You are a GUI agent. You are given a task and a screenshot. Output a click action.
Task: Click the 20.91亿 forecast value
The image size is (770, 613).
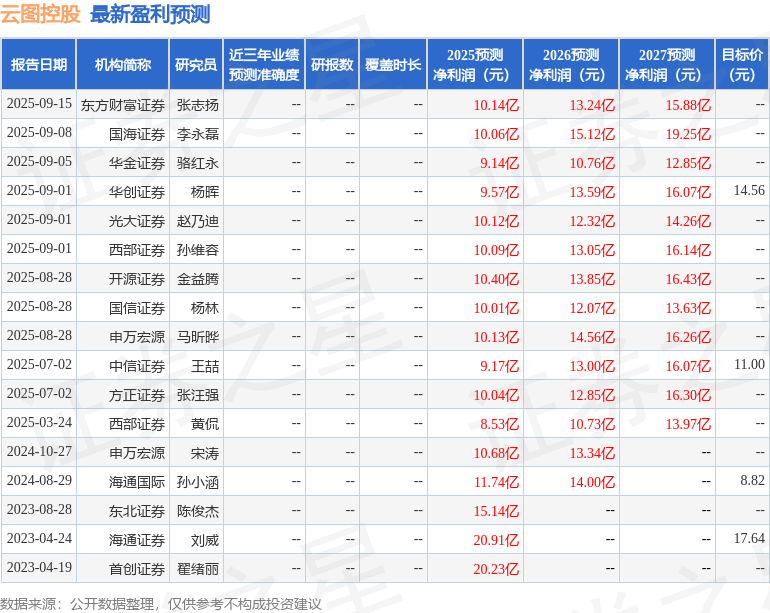click(x=496, y=540)
